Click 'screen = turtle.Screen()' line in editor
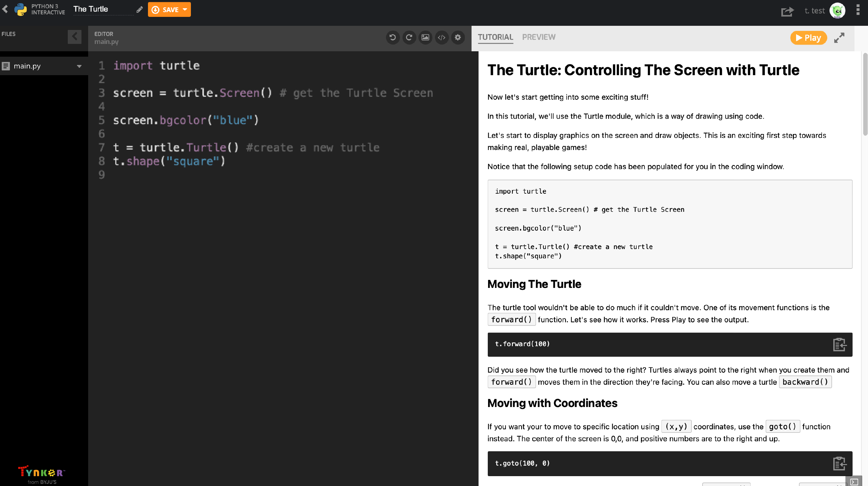 273,93
